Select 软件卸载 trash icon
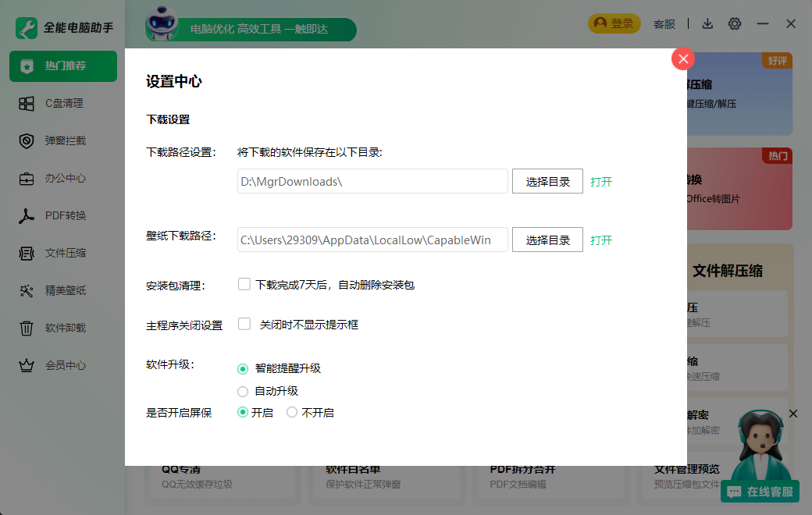The width and height of the screenshot is (812, 515). click(27, 328)
